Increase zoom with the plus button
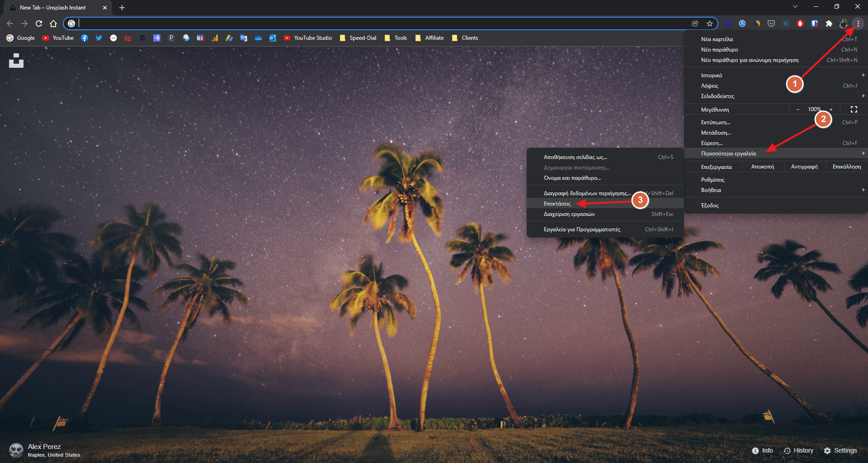The height and width of the screenshot is (463, 868). [831, 109]
